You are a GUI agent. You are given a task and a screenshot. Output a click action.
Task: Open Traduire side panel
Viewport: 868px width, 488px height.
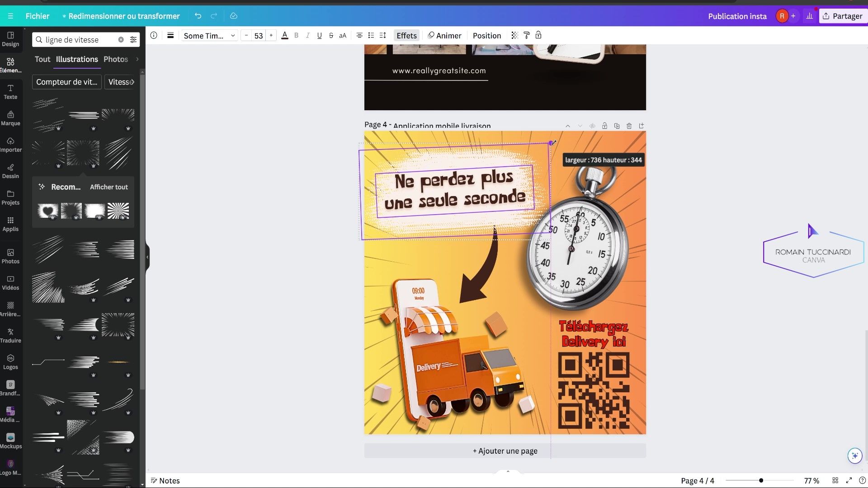[10, 336]
